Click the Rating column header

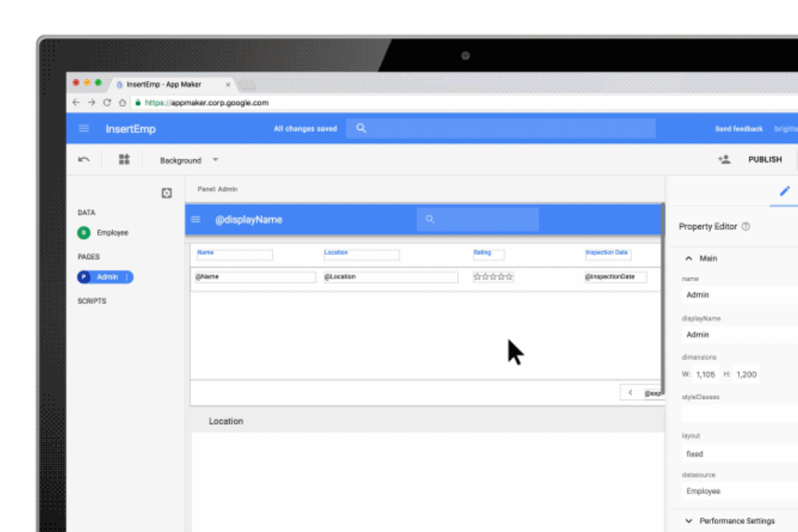(x=488, y=254)
